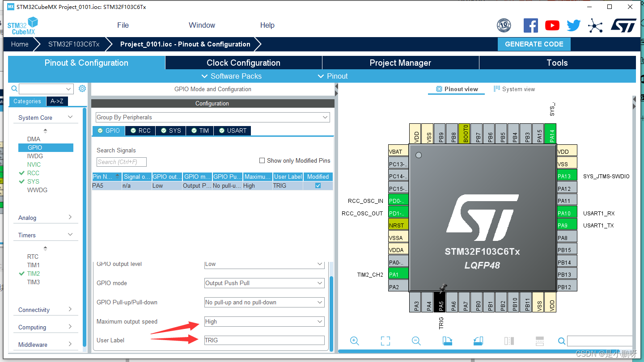
Task: Open the Help menu
Action: [x=267, y=25]
